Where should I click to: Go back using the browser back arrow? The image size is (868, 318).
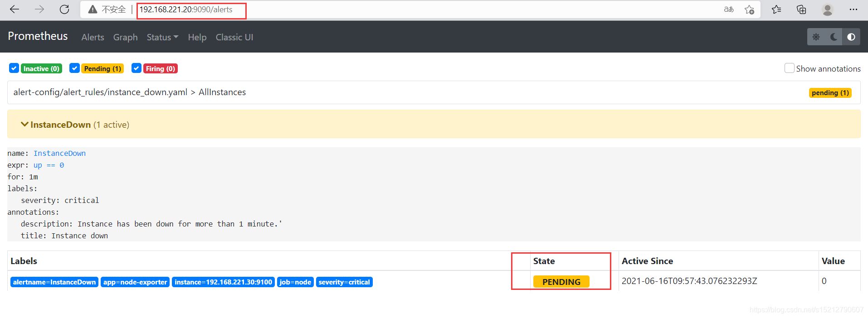pyautogui.click(x=15, y=9)
